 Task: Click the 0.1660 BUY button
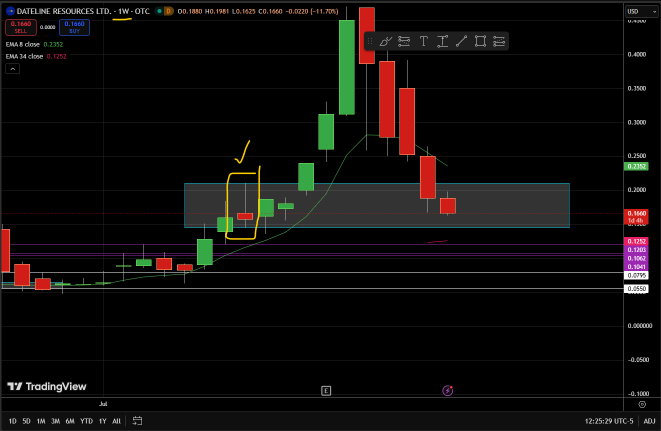click(x=74, y=27)
